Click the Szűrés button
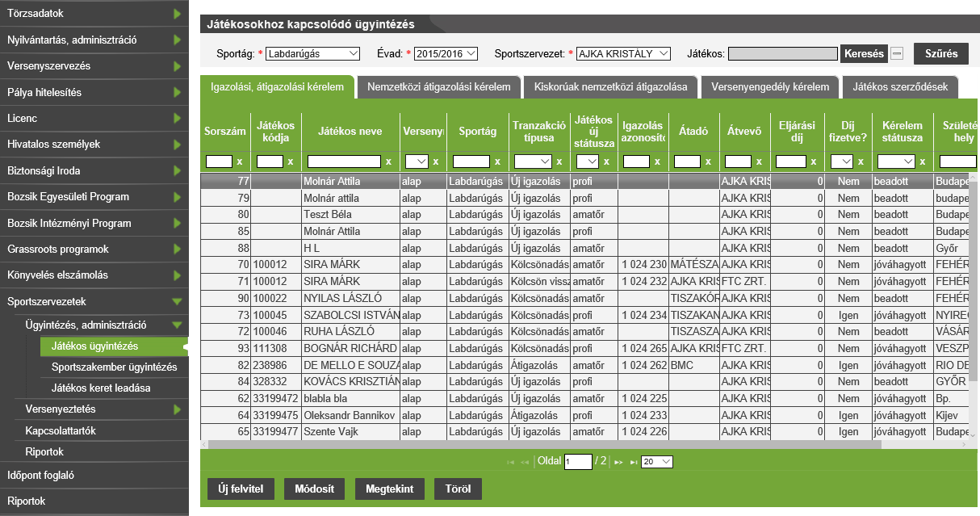Image resolution: width=980 pixels, height=516 pixels. pyautogui.click(x=941, y=54)
